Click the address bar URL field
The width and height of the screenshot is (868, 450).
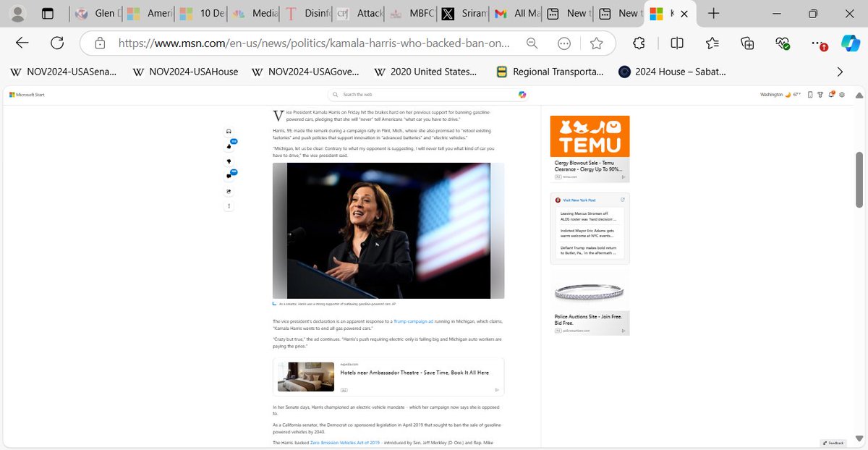(315, 43)
